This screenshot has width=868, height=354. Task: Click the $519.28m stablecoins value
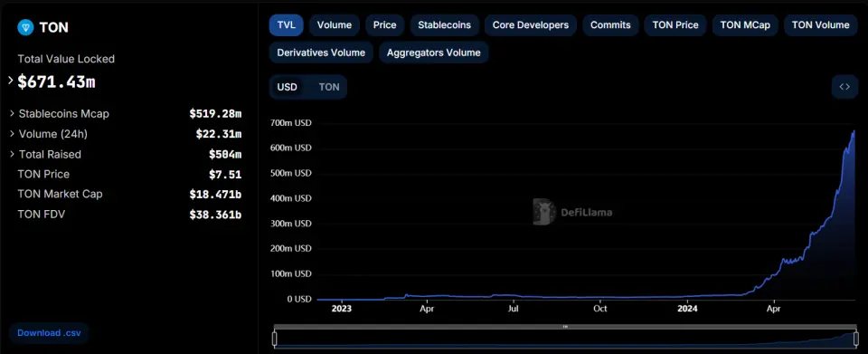coord(215,113)
